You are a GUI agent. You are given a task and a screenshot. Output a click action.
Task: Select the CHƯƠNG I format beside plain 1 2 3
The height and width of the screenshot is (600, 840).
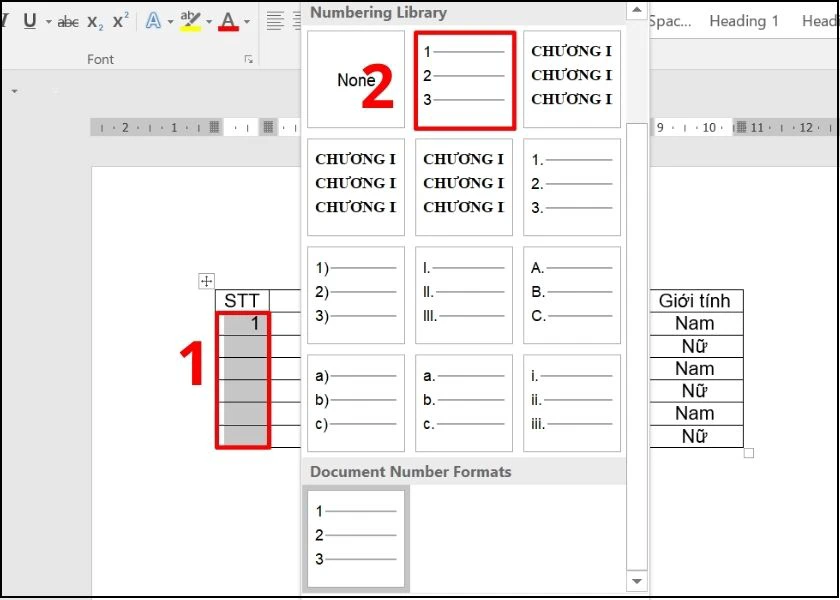[x=572, y=79]
